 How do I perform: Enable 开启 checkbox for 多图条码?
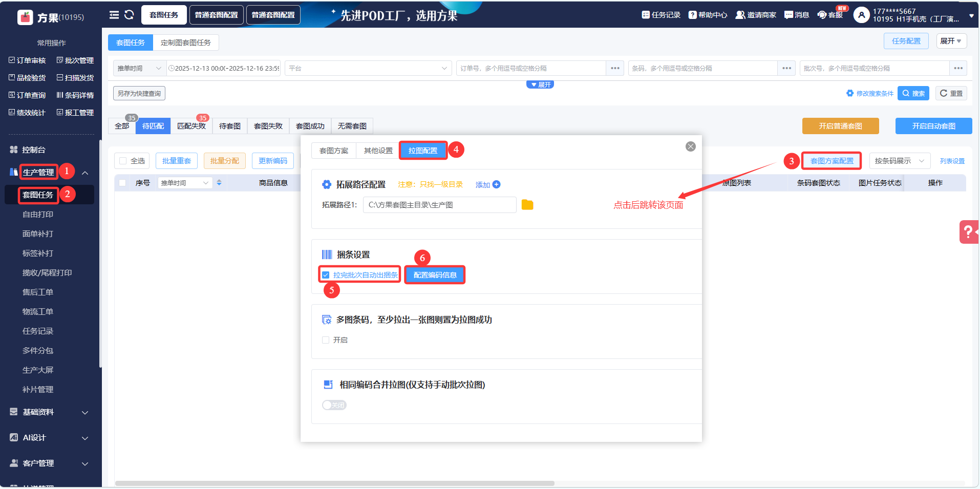click(x=326, y=340)
